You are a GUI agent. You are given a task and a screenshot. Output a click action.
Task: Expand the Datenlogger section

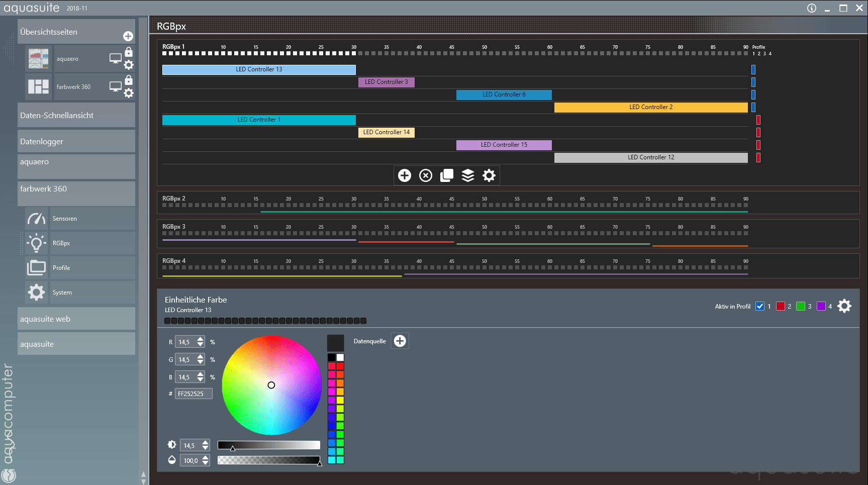click(x=76, y=141)
